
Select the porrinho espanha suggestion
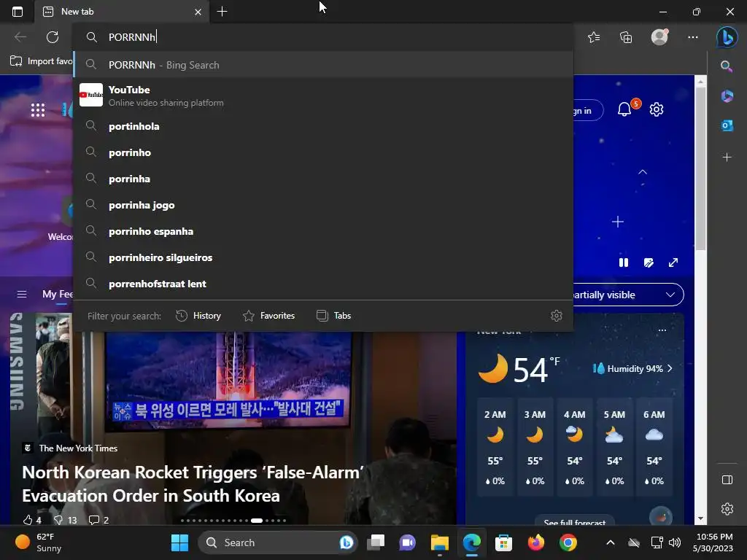[x=323, y=231]
